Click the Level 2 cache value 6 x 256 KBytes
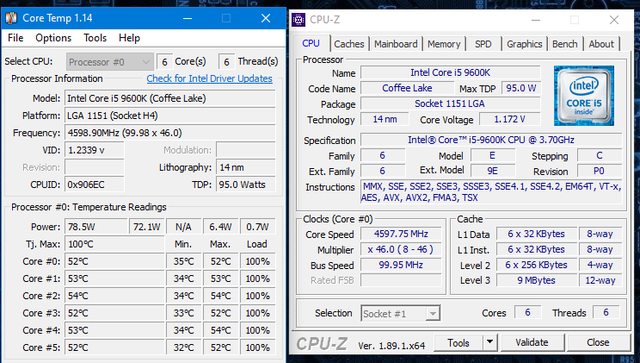The height and width of the screenshot is (363, 640). coord(536,265)
